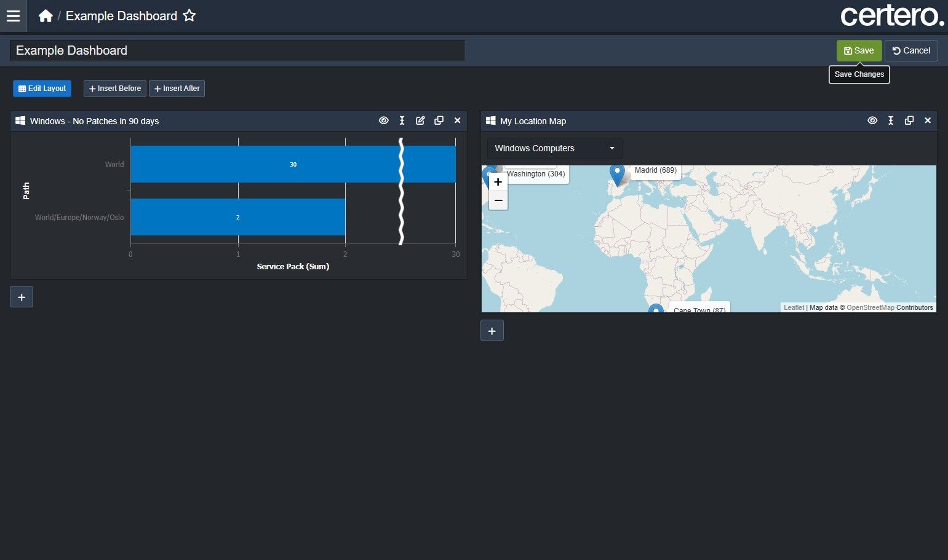The width and height of the screenshot is (948, 560).
Task: Open Edit Layout options
Action: coord(42,89)
